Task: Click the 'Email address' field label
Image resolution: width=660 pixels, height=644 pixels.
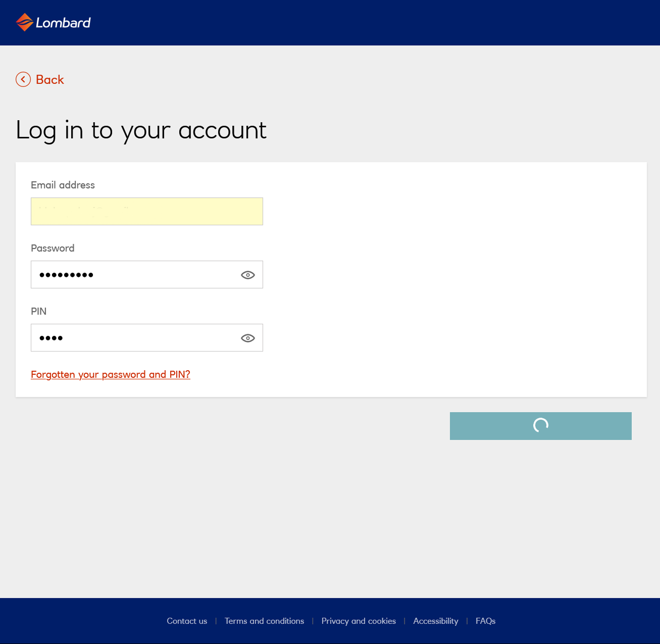Action: point(63,185)
